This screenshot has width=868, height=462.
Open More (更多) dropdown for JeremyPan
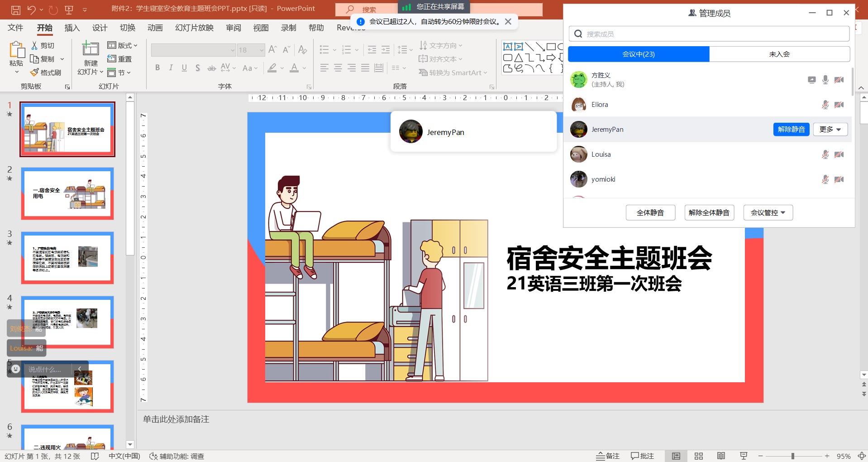(x=830, y=129)
